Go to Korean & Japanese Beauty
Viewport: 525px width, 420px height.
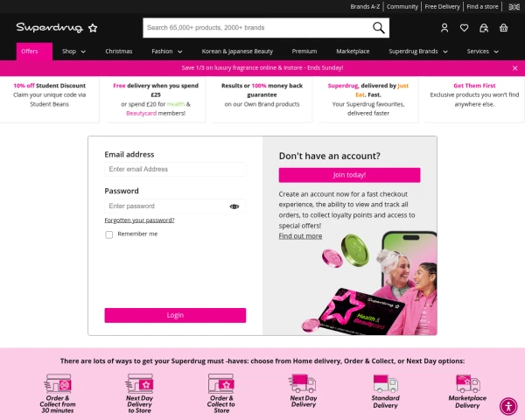[237, 52]
